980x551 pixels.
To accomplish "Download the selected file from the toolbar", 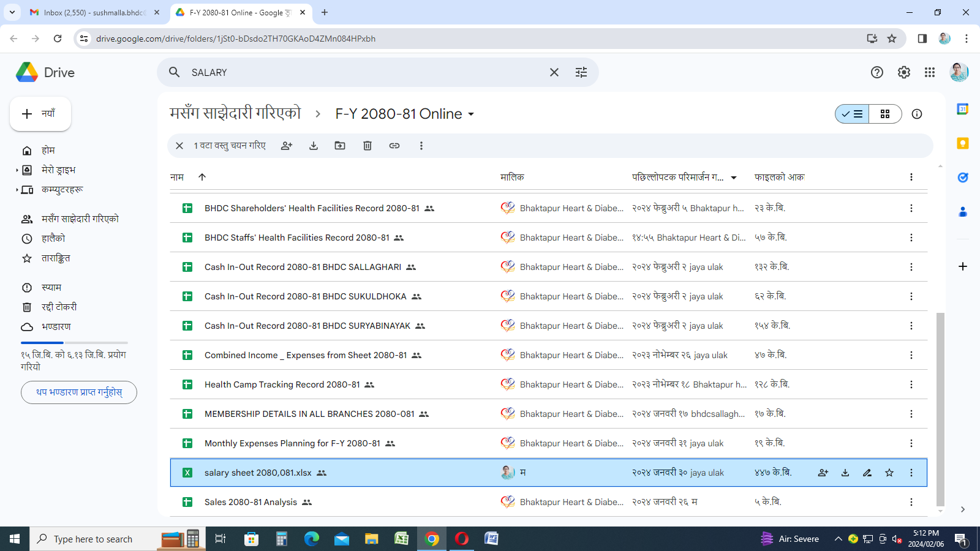I will pyautogui.click(x=314, y=146).
